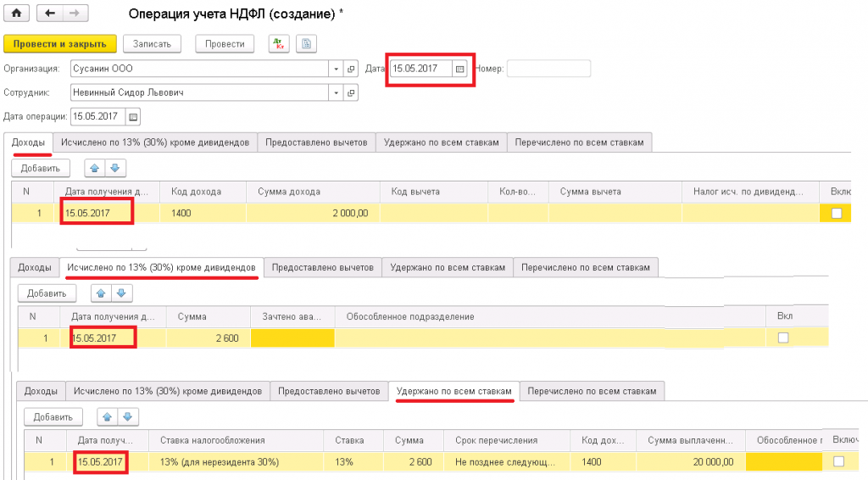Enable the checkbox in the Удержано 13% row
The height and width of the screenshot is (480, 868).
point(838,461)
